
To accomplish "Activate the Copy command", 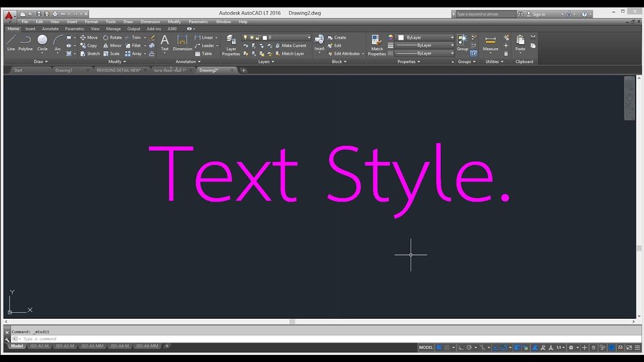I will tap(89, 46).
